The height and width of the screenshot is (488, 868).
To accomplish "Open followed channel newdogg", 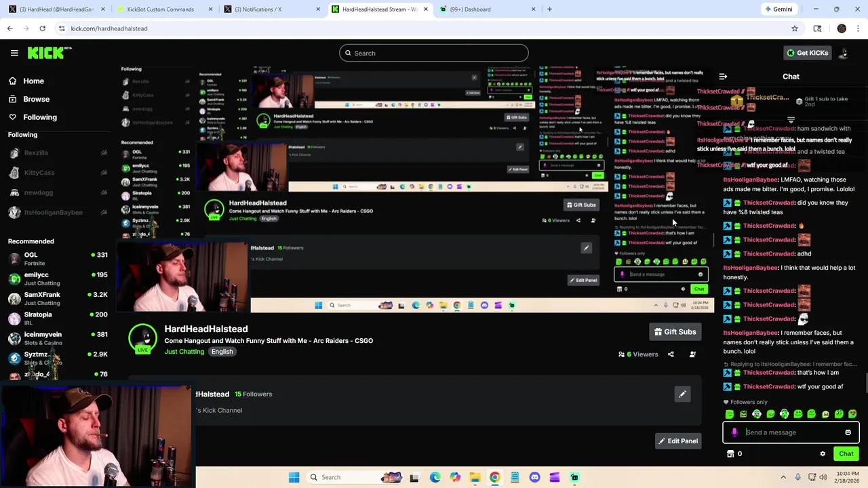I will (x=57, y=192).
